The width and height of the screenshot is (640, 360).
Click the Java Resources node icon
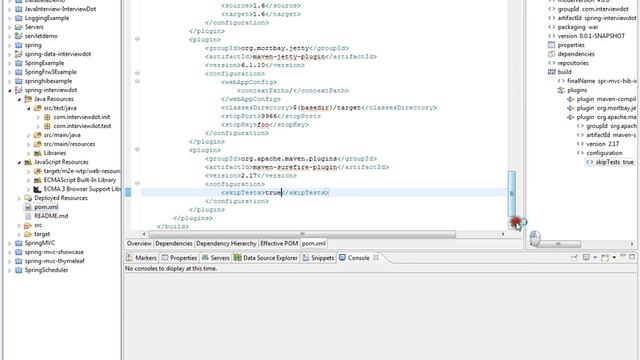28,99
